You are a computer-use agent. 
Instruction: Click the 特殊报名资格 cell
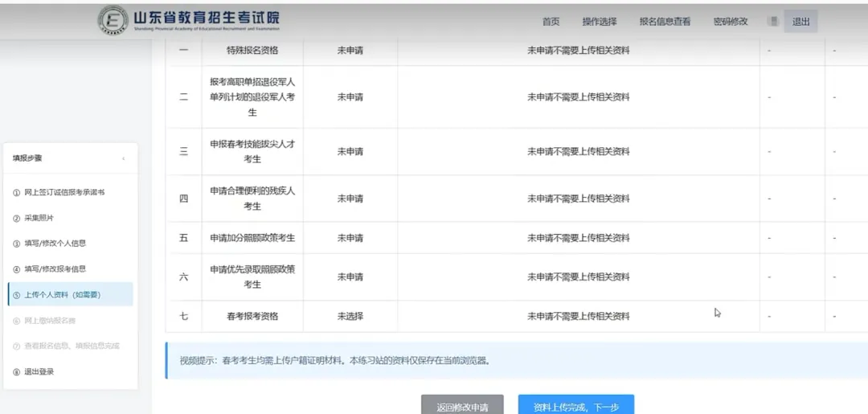pos(252,51)
